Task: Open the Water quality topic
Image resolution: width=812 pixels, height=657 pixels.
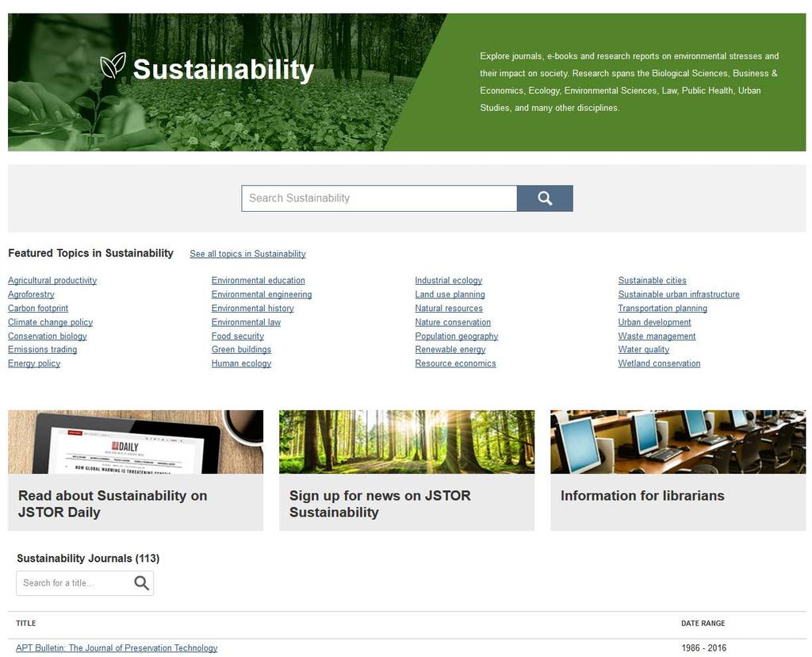Action: (644, 350)
